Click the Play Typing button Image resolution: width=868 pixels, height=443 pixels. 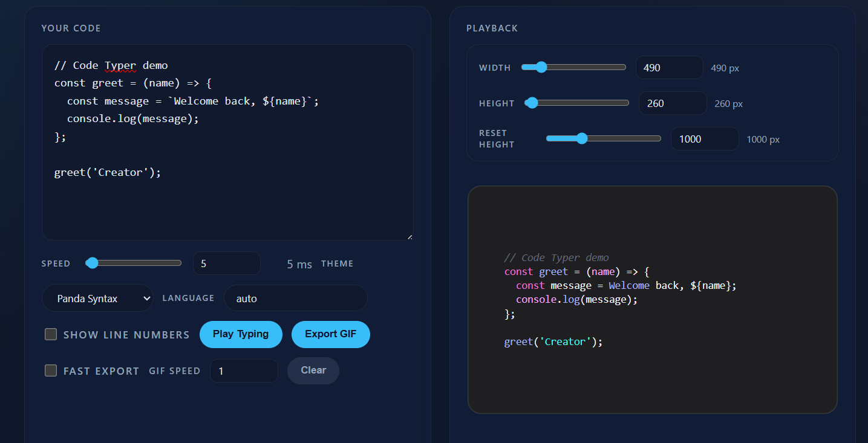241,334
